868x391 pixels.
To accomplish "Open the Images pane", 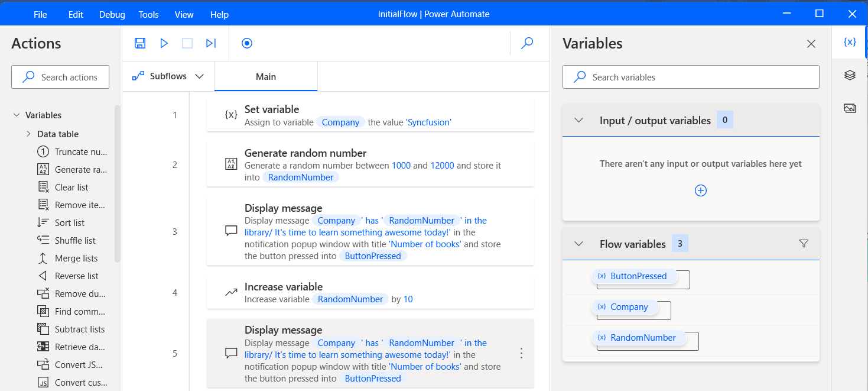I will point(849,108).
